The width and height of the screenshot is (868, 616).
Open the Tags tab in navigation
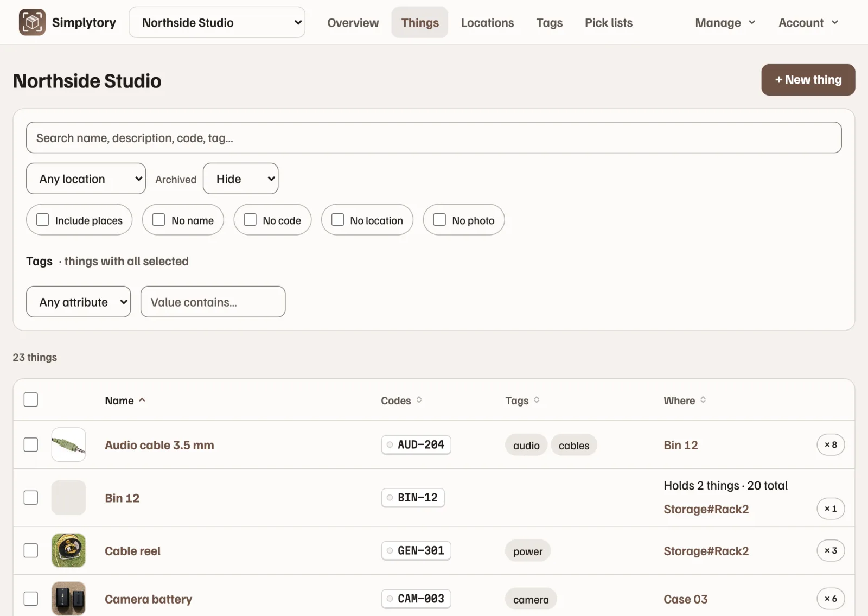[550, 22]
